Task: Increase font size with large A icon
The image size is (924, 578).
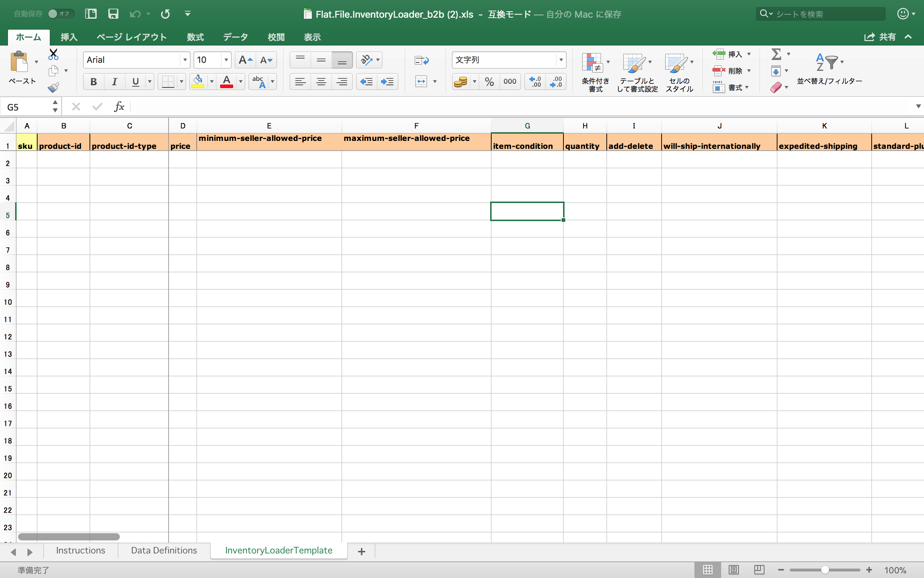Action: [245, 60]
